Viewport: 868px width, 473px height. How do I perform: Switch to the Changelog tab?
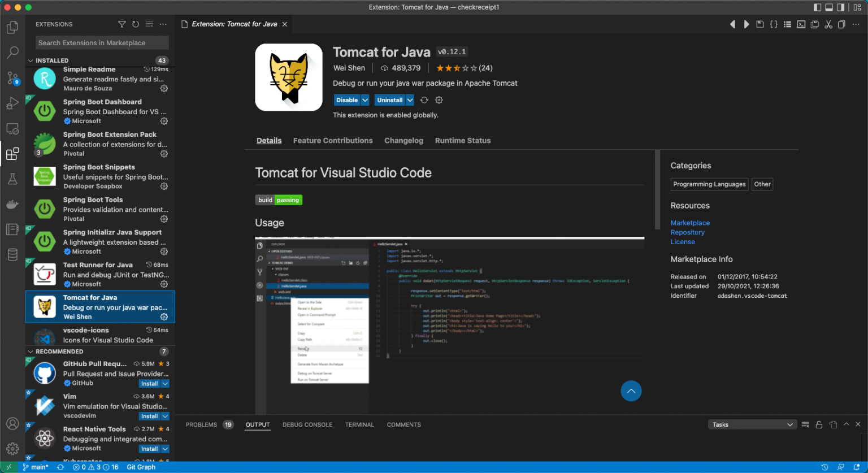pos(403,140)
